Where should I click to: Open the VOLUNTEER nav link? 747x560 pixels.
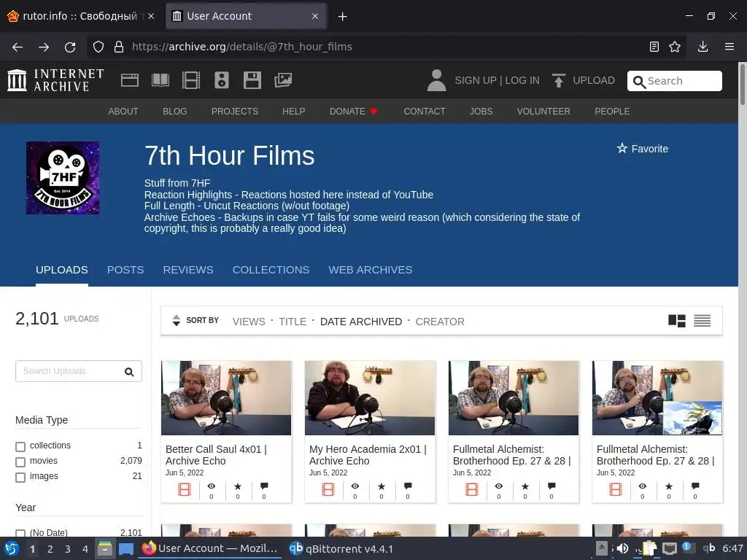click(543, 112)
